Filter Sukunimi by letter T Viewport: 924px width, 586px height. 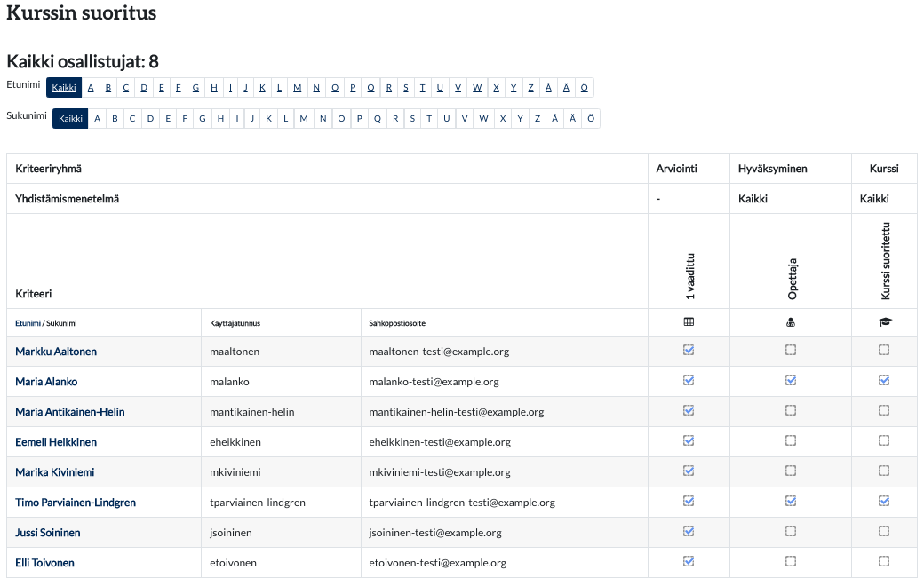429,119
